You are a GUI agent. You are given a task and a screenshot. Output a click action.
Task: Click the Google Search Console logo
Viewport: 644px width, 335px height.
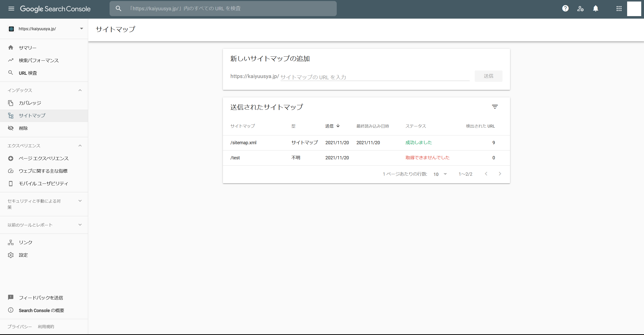(55, 9)
